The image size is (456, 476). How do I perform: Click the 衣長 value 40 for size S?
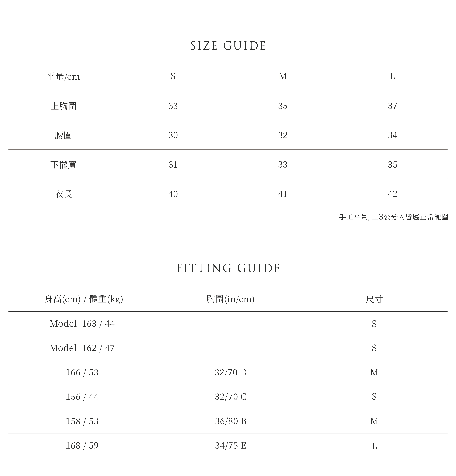click(x=173, y=194)
